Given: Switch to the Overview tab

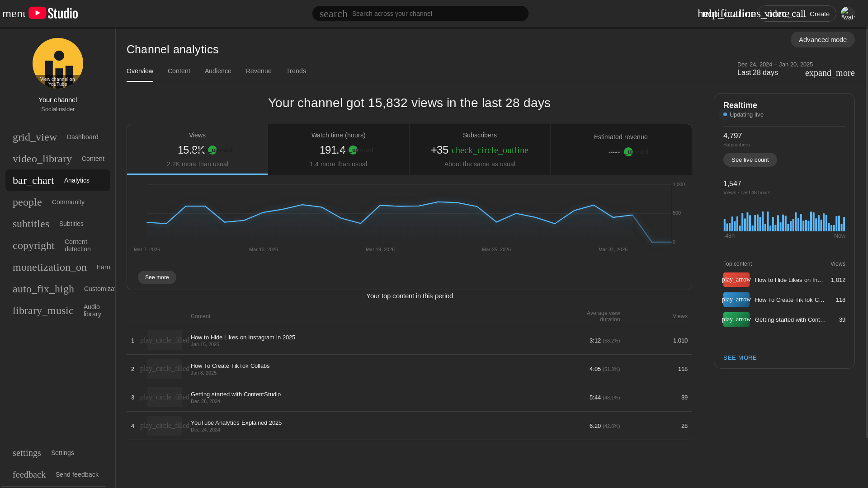Looking at the screenshot, I should [x=140, y=71].
